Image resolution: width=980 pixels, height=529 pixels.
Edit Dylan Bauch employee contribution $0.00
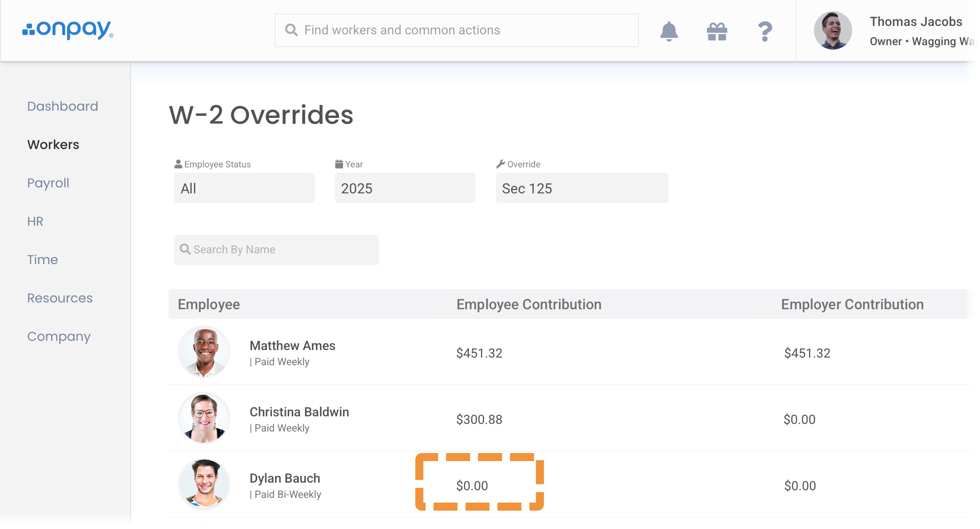coord(472,485)
